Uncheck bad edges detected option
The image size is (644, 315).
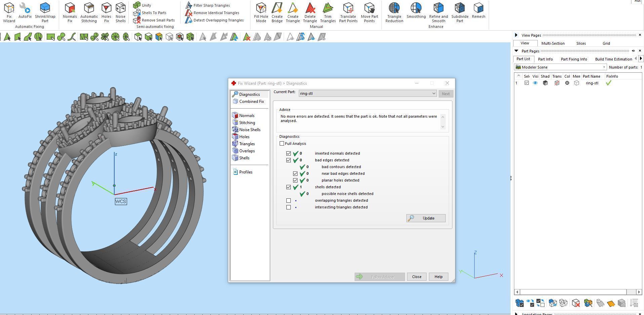pos(289,160)
